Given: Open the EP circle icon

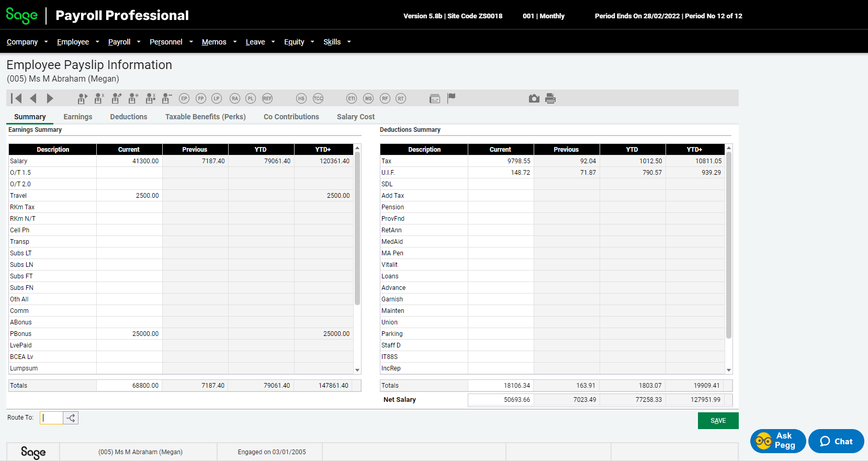Looking at the screenshot, I should (184, 98).
